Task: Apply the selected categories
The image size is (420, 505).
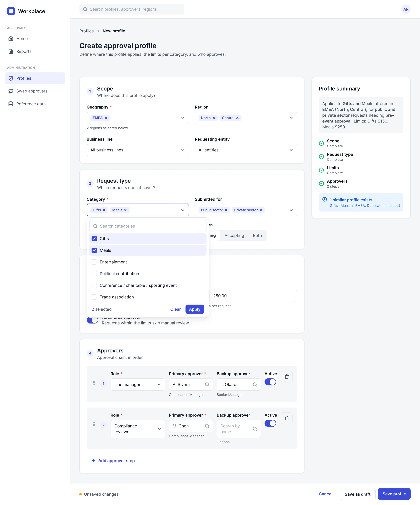Action: [x=194, y=309]
